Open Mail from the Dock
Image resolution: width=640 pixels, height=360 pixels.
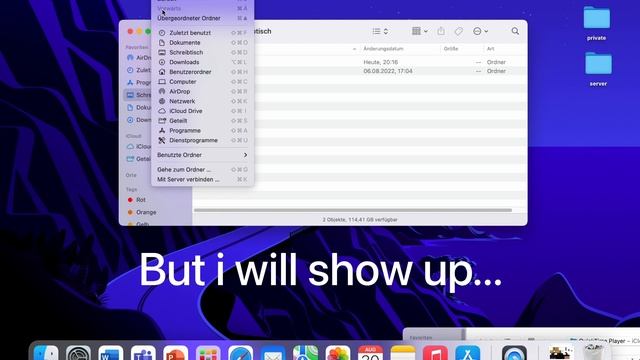click(x=273, y=353)
